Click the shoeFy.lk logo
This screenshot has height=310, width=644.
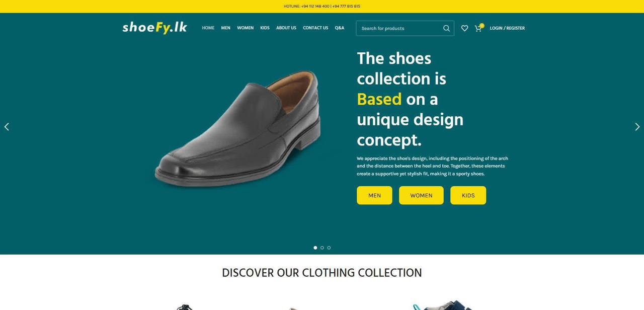(x=154, y=28)
